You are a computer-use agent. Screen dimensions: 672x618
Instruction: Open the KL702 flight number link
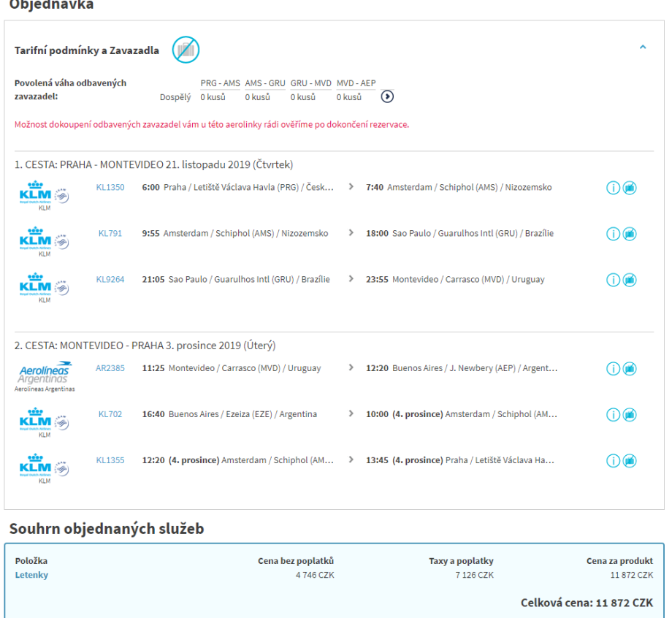coord(110,414)
